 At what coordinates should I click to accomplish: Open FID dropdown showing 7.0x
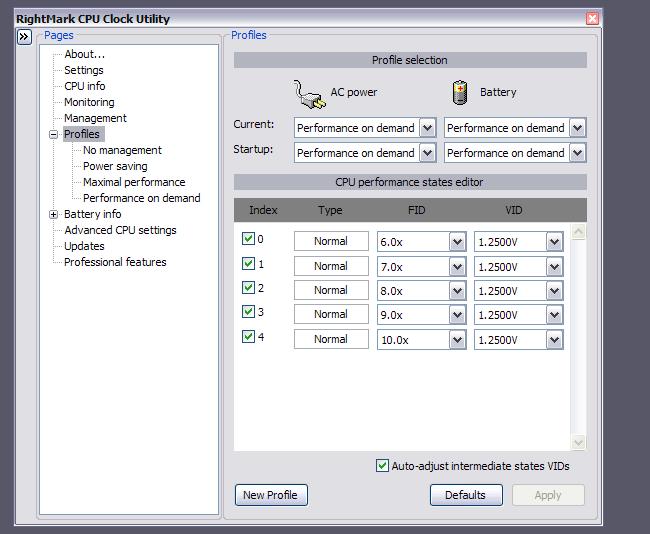coord(458,267)
